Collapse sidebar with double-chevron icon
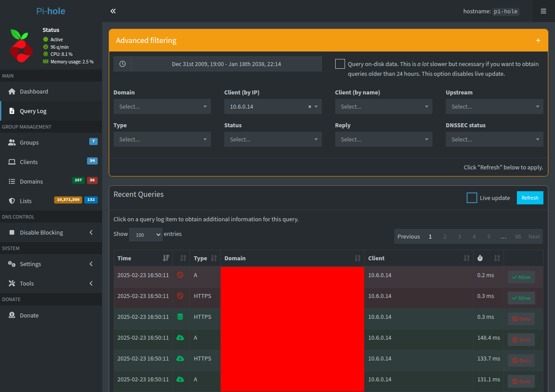 113,11
